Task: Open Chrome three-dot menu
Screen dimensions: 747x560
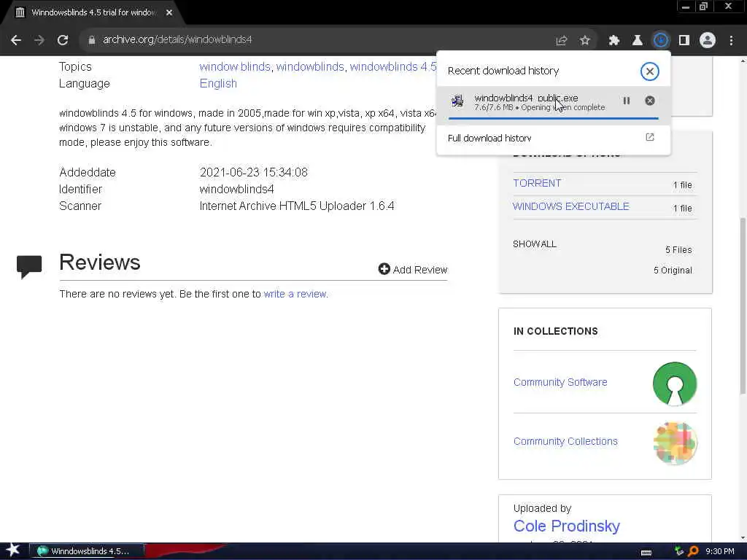Action: pyautogui.click(x=731, y=41)
